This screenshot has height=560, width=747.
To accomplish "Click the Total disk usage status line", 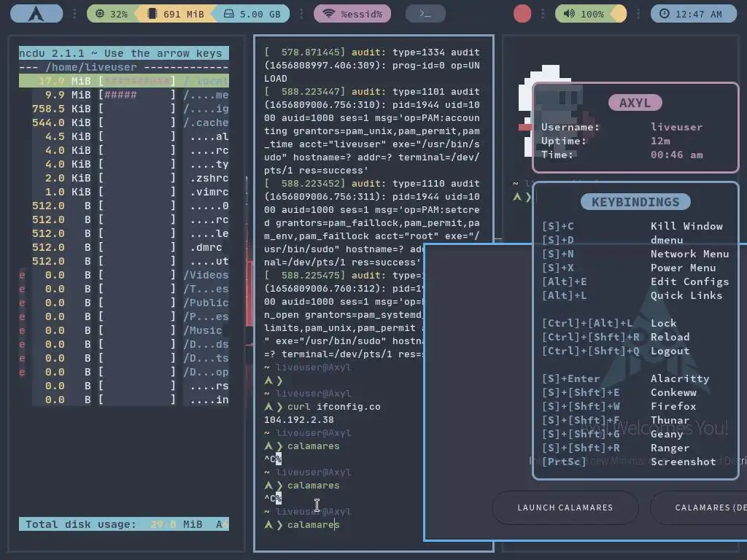I will [x=124, y=524].
